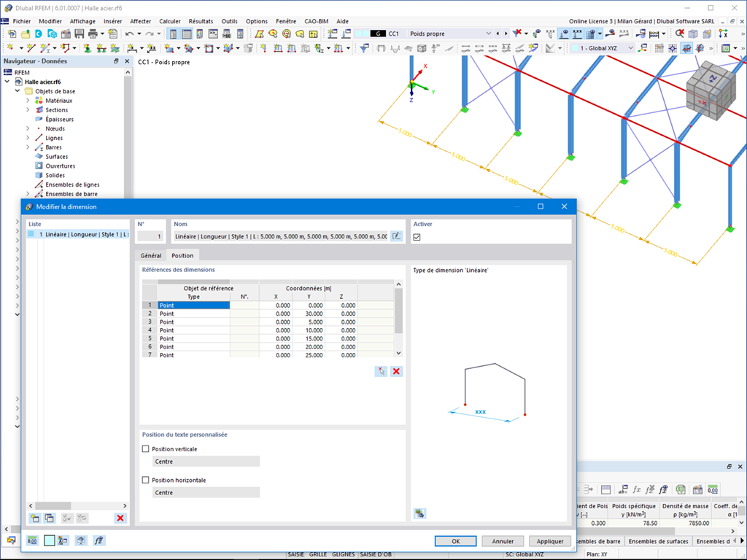Select Surfaces in navigator tree
This screenshot has height=560, width=747.
(56, 157)
